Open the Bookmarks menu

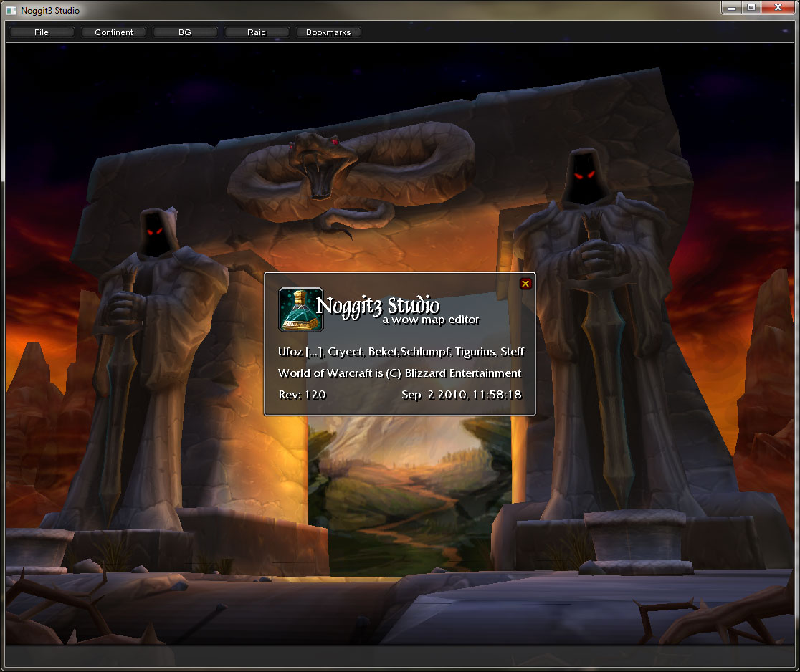click(x=328, y=32)
